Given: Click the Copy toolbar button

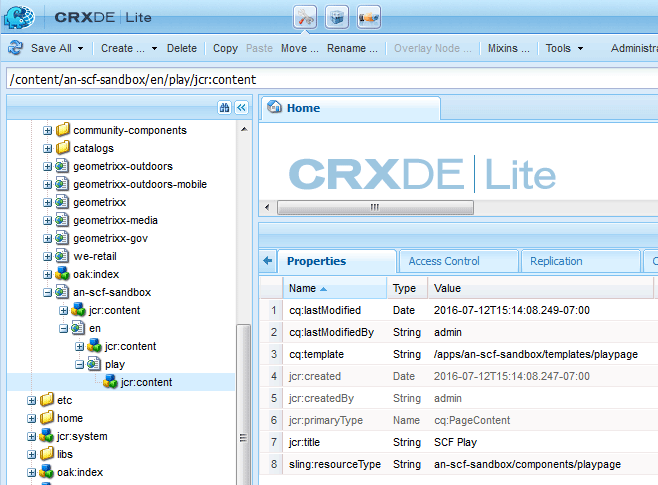Looking at the screenshot, I should [225, 48].
